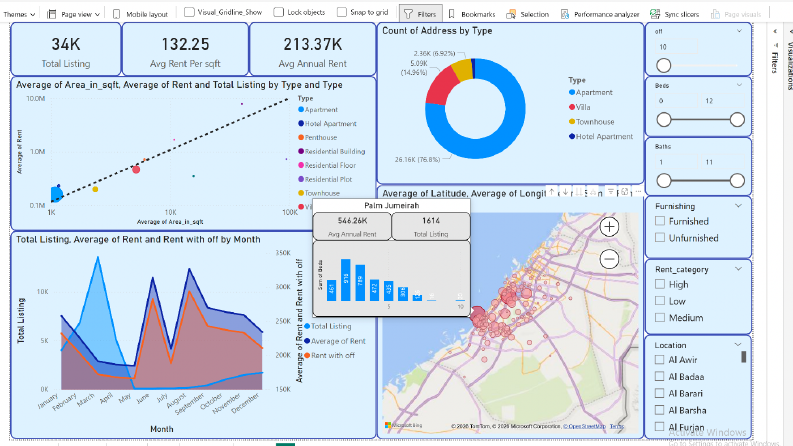Enable Snap to grid checkbox
793x446 pixels.
tap(342, 12)
